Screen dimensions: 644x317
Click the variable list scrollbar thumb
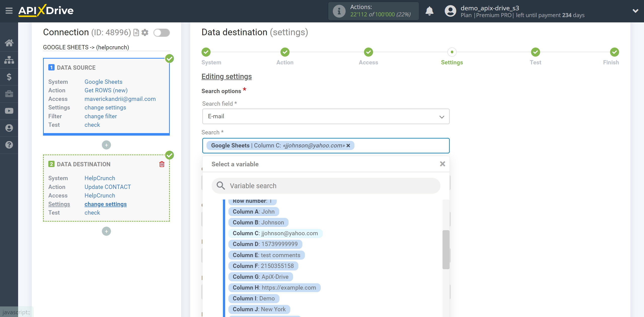click(446, 250)
